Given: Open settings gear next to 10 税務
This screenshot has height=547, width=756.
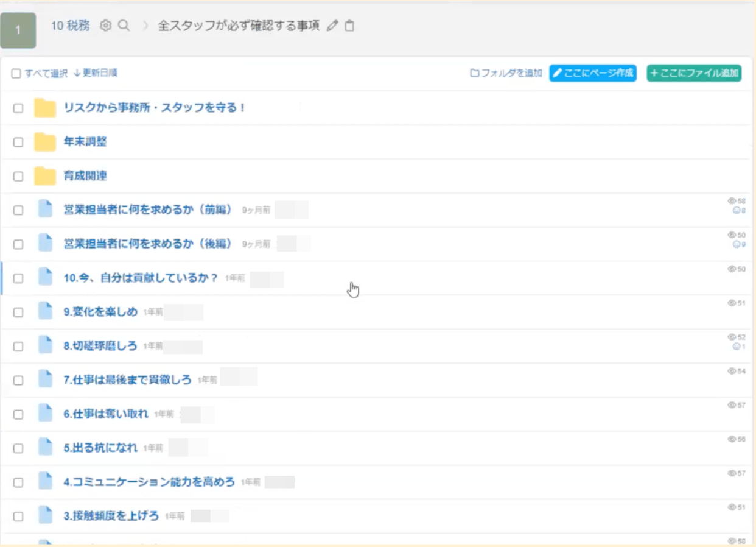Looking at the screenshot, I should click(x=106, y=26).
